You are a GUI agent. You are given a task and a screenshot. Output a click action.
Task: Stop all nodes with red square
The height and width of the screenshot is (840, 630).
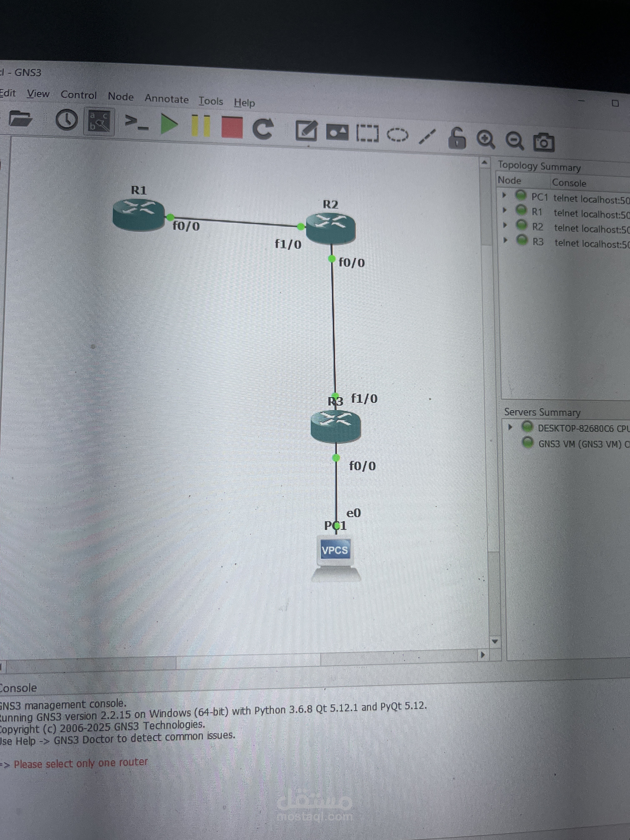click(232, 127)
